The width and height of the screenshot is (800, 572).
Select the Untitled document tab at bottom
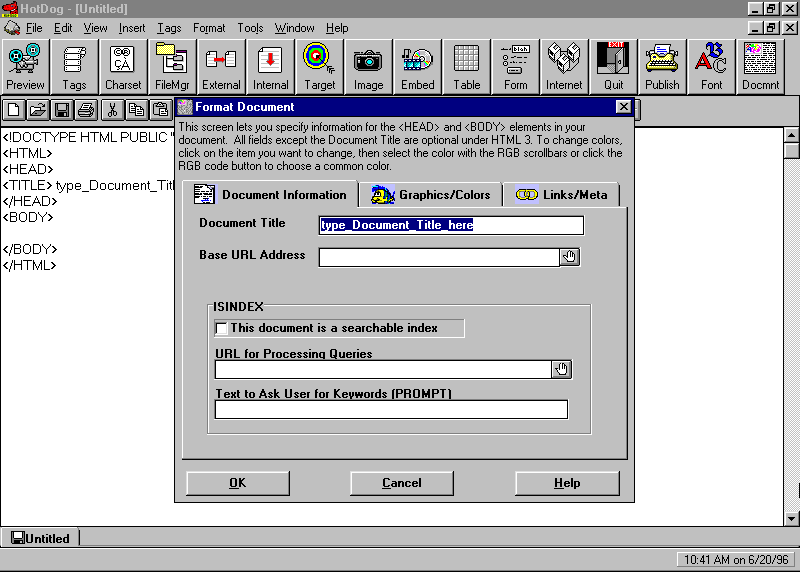point(40,538)
